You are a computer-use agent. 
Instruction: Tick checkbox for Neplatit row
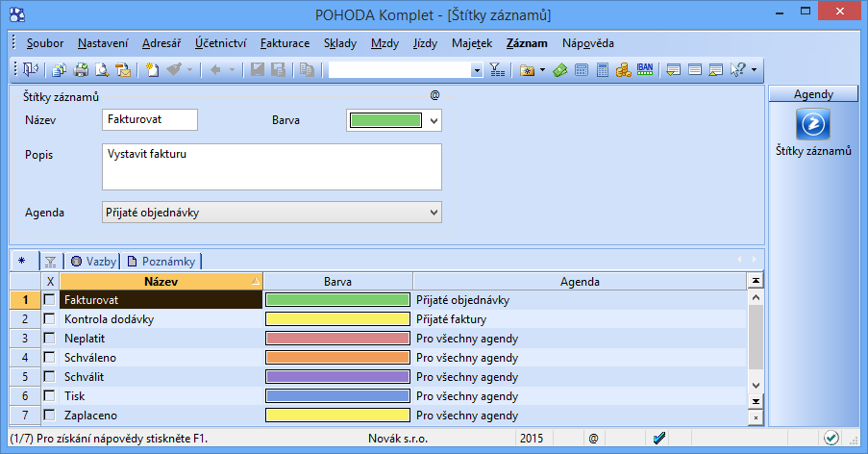[49, 339]
